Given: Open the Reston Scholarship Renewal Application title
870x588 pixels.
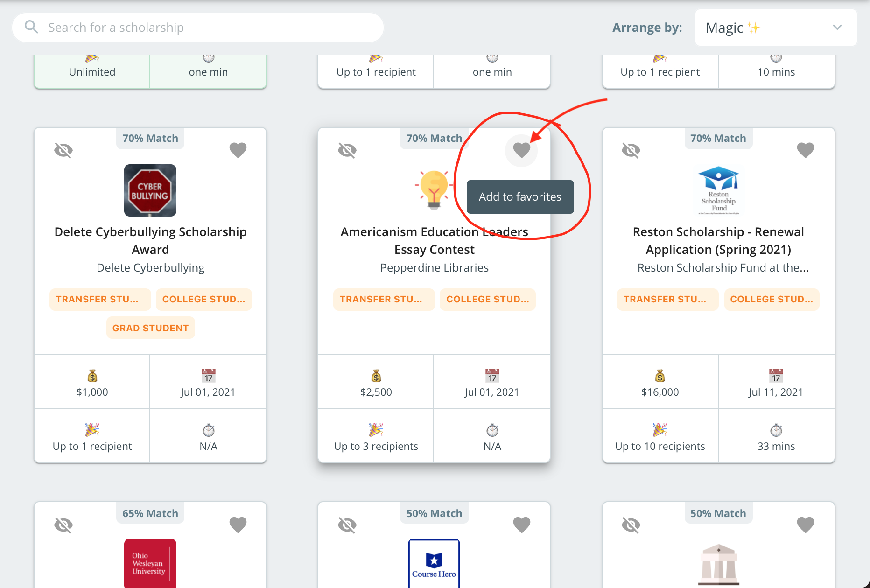Looking at the screenshot, I should 718,241.
